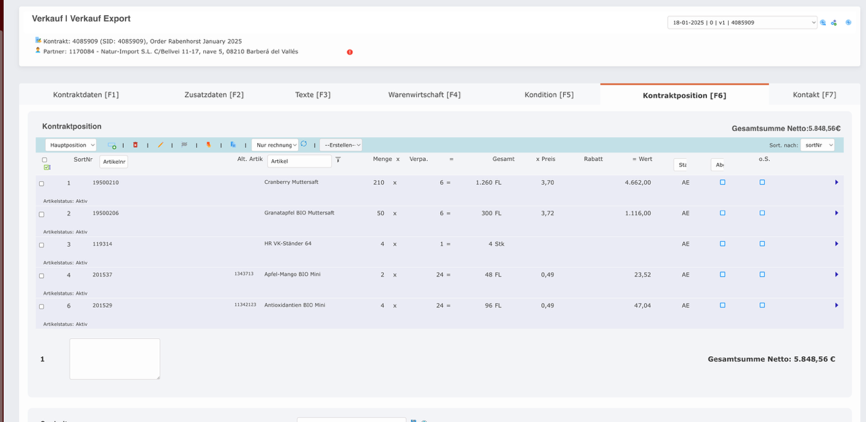Image resolution: width=866 pixels, height=422 pixels.
Task: Click the share icon beside the version dropdown
Action: point(834,22)
